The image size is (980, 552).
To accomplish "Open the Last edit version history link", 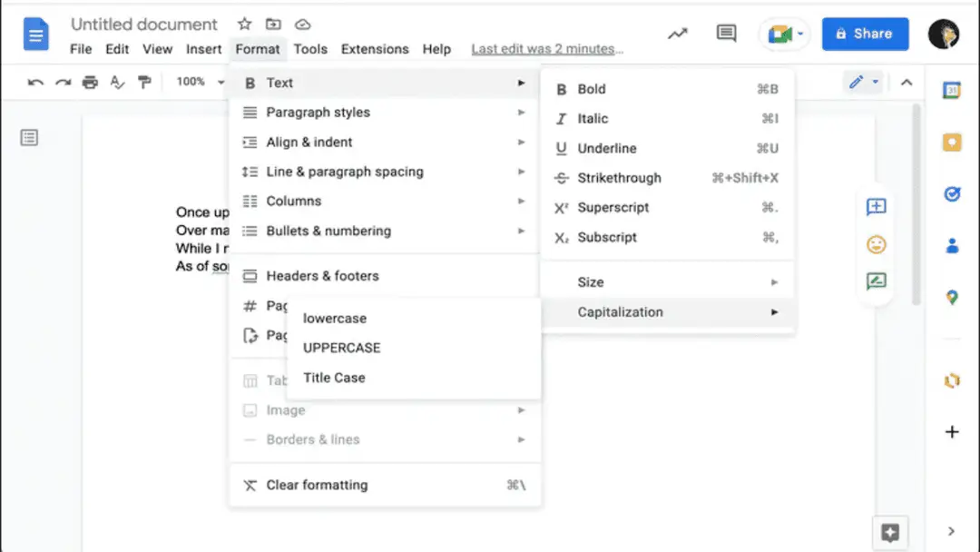I will tap(547, 49).
